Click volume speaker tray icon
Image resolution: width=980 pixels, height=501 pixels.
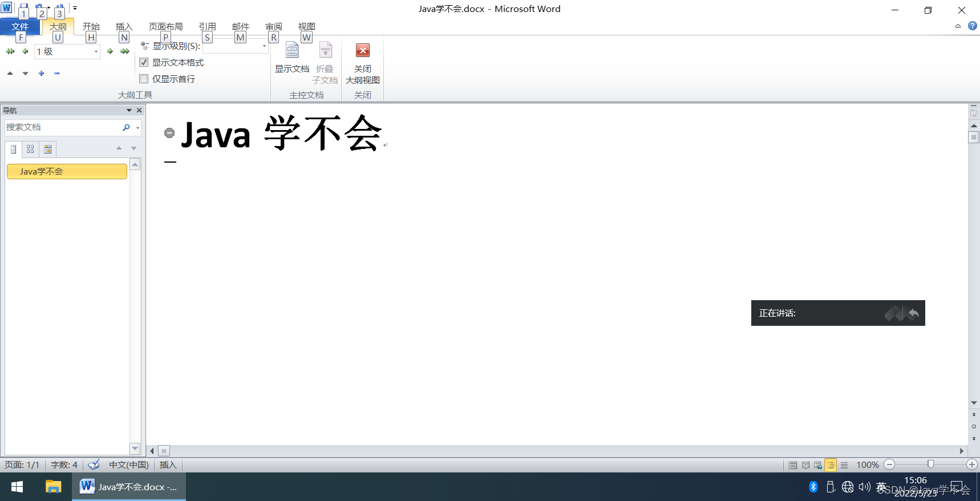[865, 487]
